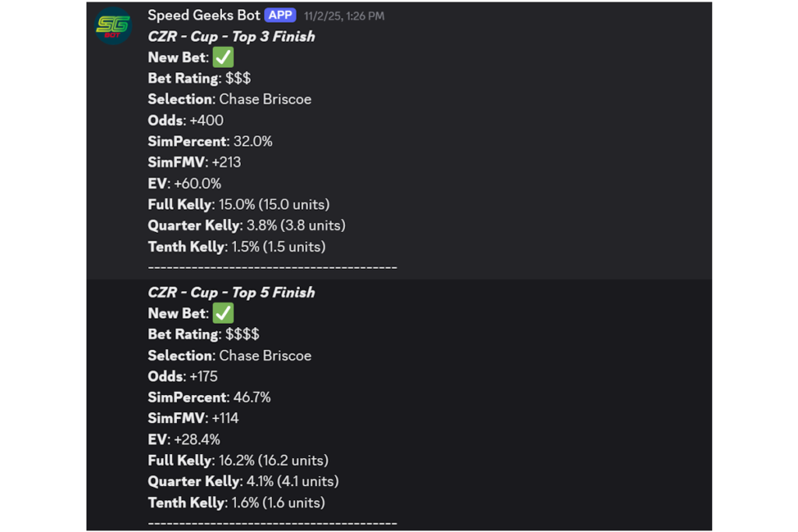The width and height of the screenshot is (798, 532).
Task: Click the APP badge next to the bot name
Action: 281,16
